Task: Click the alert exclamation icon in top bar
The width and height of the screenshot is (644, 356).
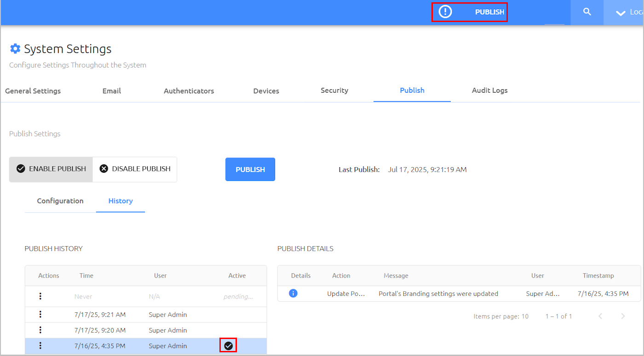Action: [x=445, y=12]
